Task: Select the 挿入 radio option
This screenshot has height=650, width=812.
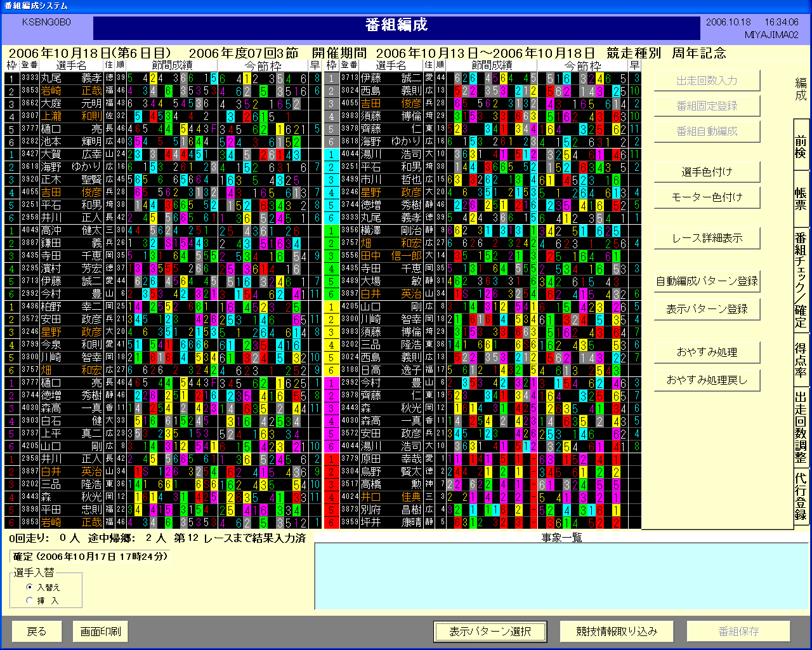Action: point(30,600)
